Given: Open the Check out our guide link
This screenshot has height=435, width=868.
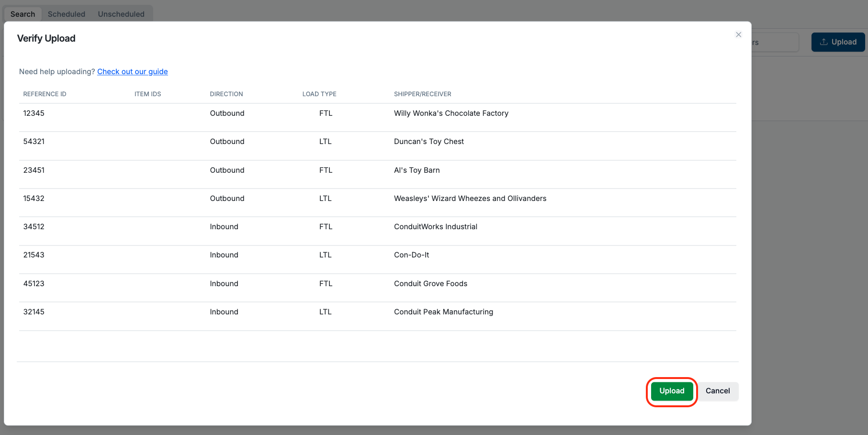Looking at the screenshot, I should coord(133,71).
